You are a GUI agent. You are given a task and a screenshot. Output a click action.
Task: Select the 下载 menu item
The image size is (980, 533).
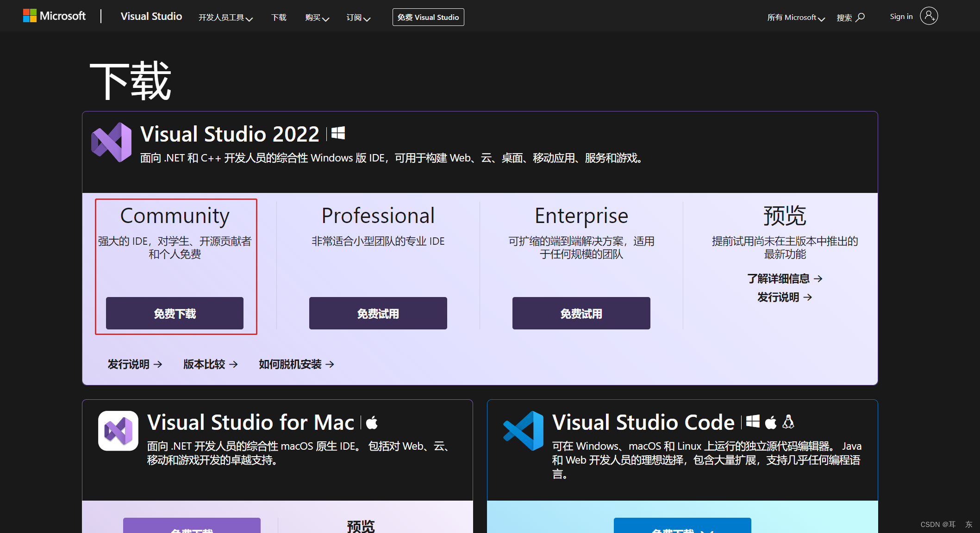279,17
